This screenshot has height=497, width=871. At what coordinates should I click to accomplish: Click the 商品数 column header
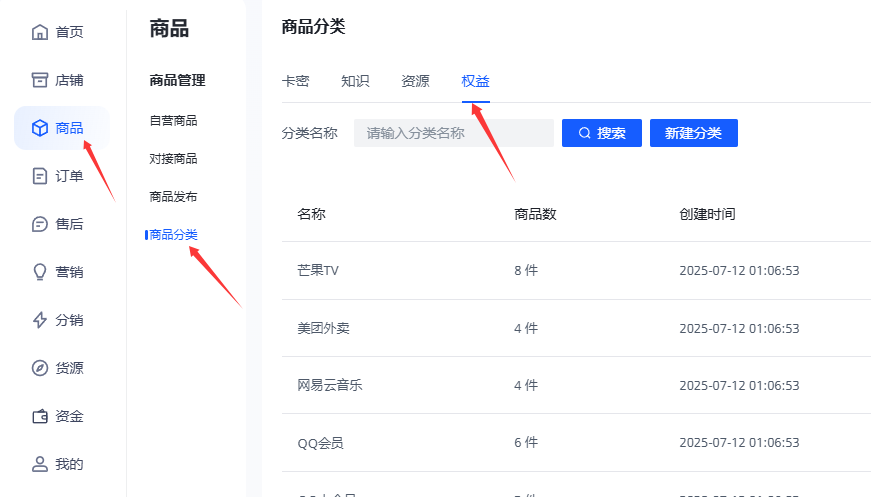pyautogui.click(x=535, y=214)
